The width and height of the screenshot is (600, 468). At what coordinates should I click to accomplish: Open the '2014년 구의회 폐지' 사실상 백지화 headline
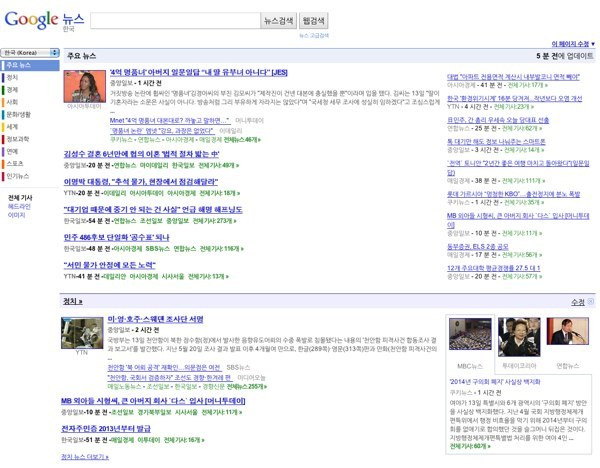point(495,382)
